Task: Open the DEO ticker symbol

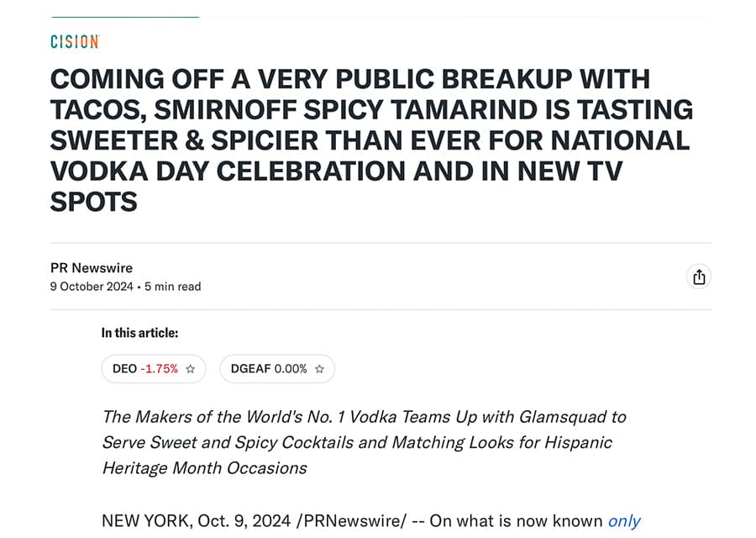Action: point(124,369)
